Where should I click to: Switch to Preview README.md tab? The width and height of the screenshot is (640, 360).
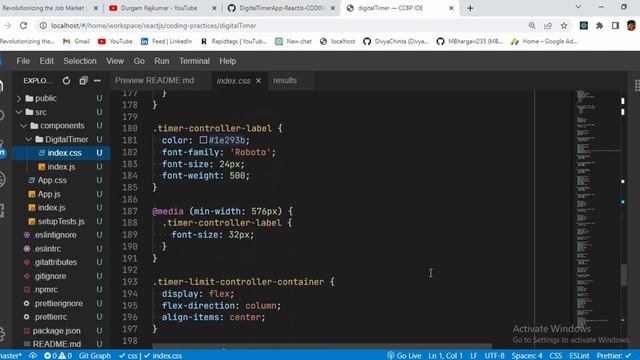point(154,80)
